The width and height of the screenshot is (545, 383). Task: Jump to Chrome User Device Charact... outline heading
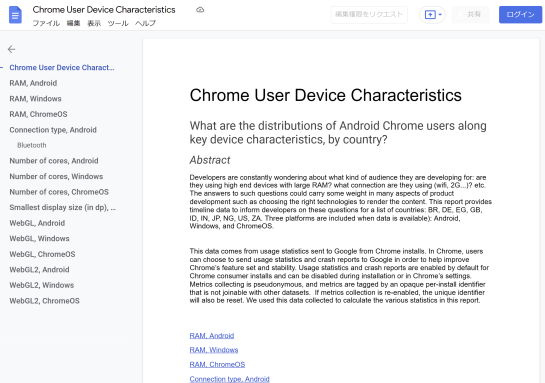[x=62, y=67]
